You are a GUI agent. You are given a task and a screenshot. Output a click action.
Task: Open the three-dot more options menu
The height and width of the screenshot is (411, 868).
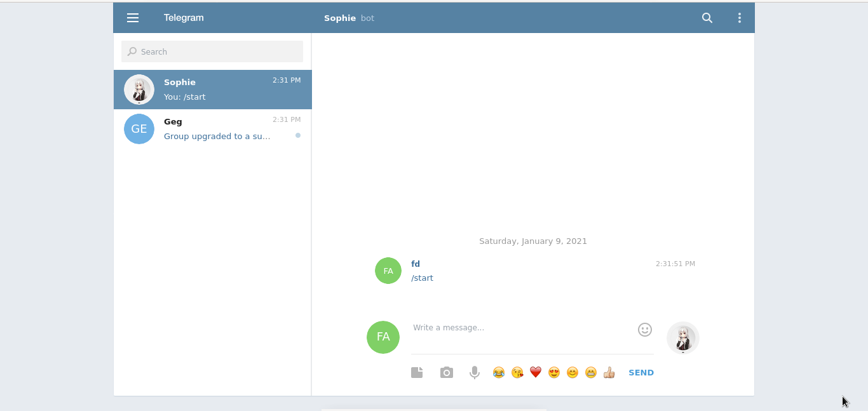click(740, 18)
